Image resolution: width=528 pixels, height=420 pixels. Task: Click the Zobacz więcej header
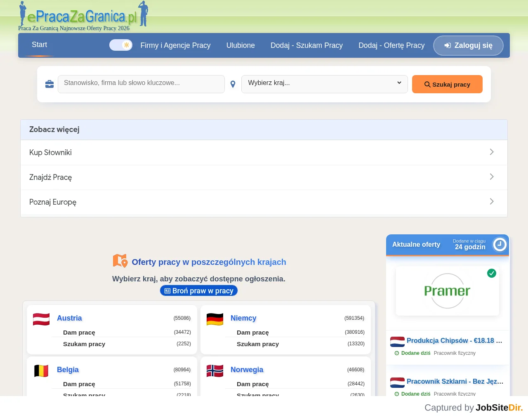point(264,130)
